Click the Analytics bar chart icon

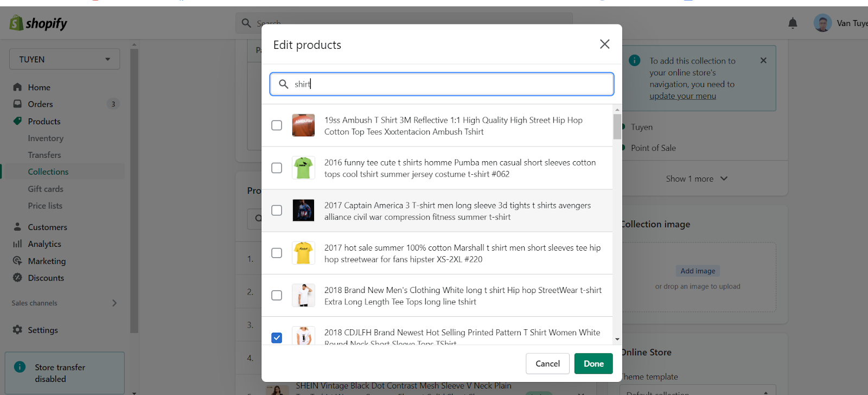coord(17,244)
